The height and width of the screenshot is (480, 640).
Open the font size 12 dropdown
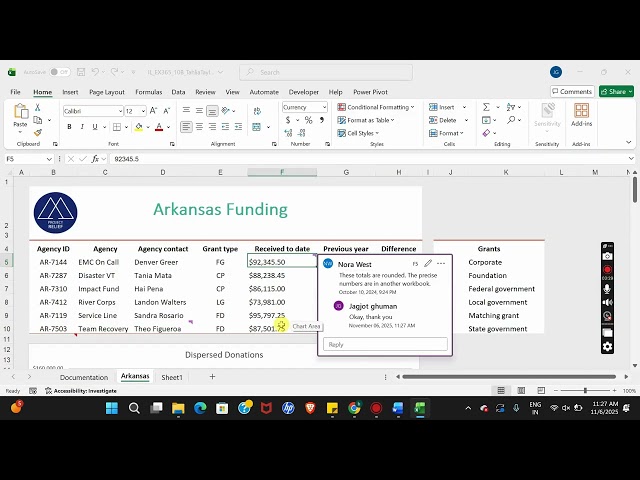coord(143,111)
